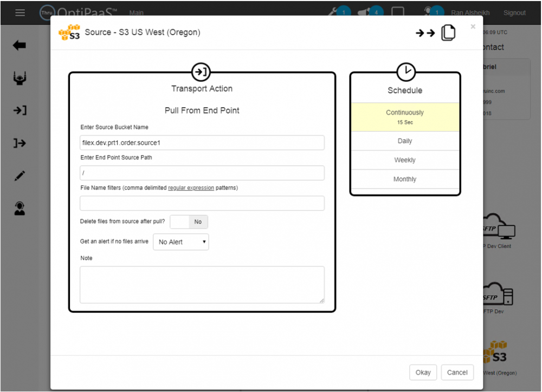The width and height of the screenshot is (542, 392).
Task: Open the No Alert dropdown
Action: (181, 242)
